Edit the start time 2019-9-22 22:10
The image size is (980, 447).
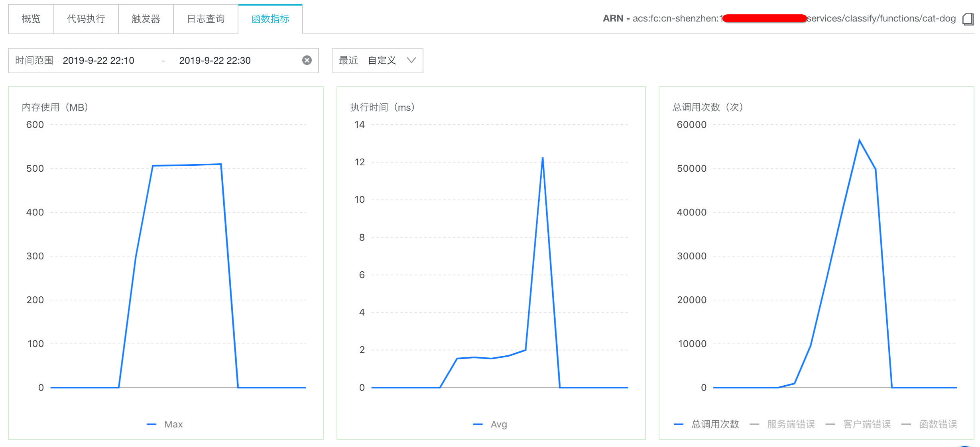98,61
